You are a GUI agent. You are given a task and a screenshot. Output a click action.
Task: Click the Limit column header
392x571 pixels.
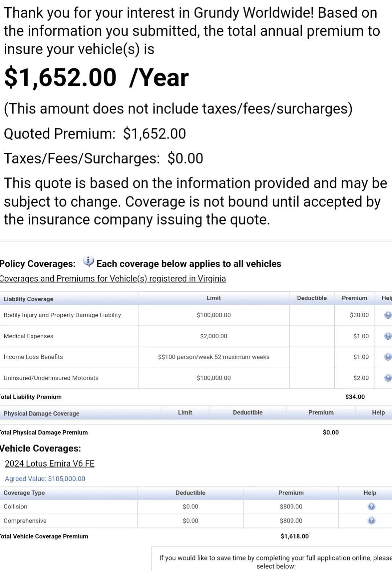214,298
